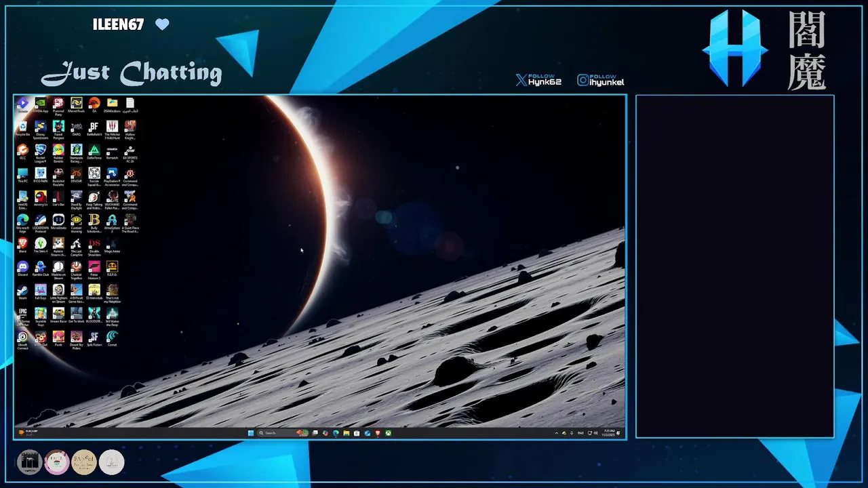Image resolution: width=868 pixels, height=488 pixels.
Task: Follow Hynk62 on X link
Action: [538, 81]
